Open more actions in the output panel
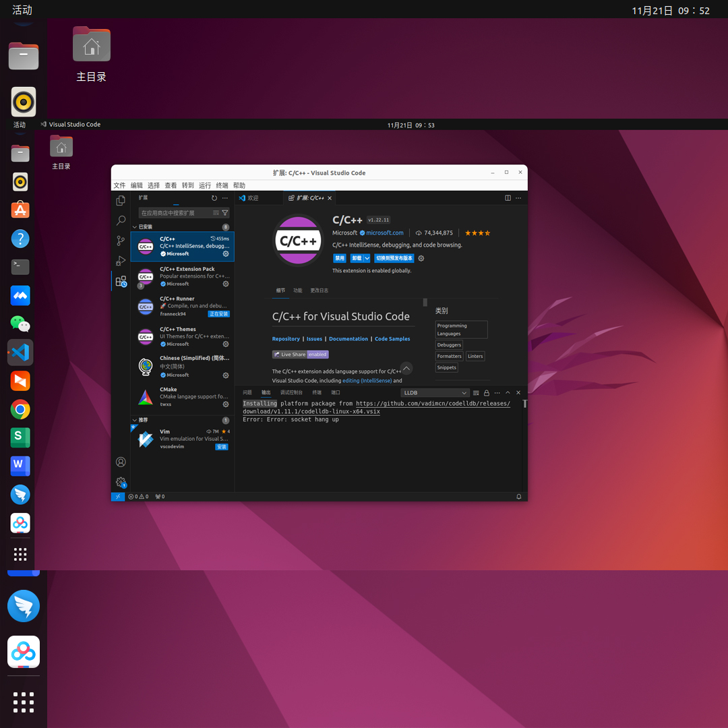Viewport: 728px width, 728px height. (x=497, y=393)
